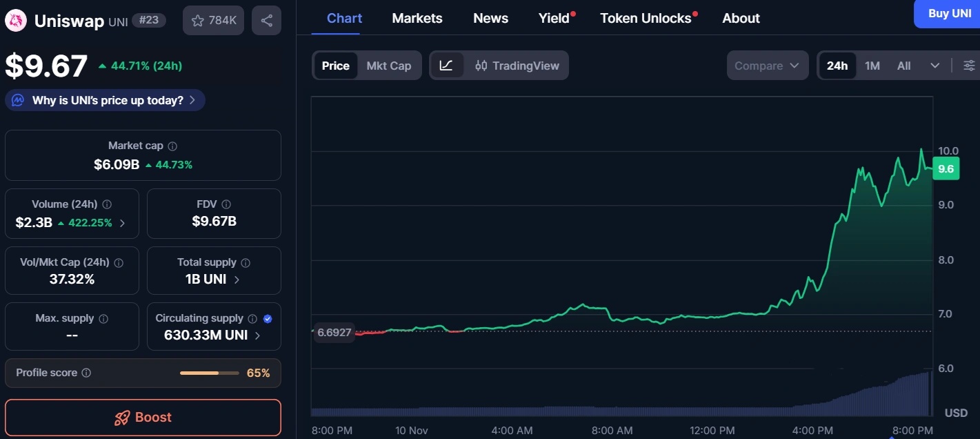Screen dimensions: 980x439
Task: Expand Circulating supply details chevron
Action: point(258,335)
